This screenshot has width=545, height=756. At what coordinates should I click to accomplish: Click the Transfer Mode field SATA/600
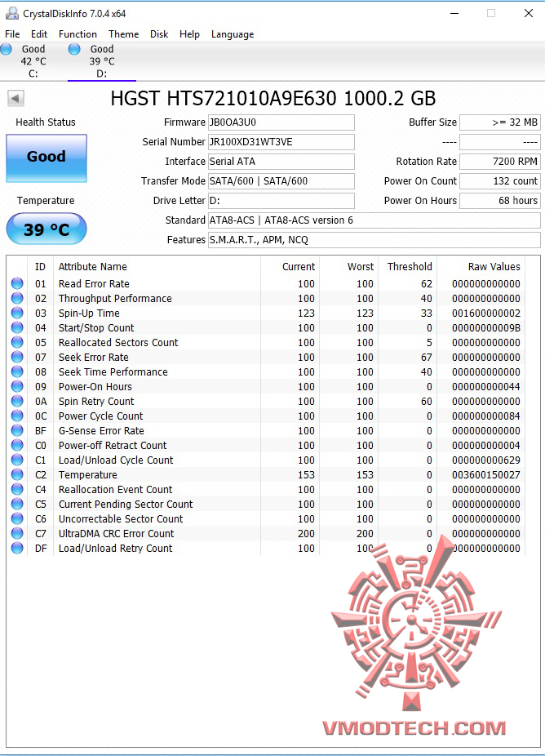pos(281,181)
